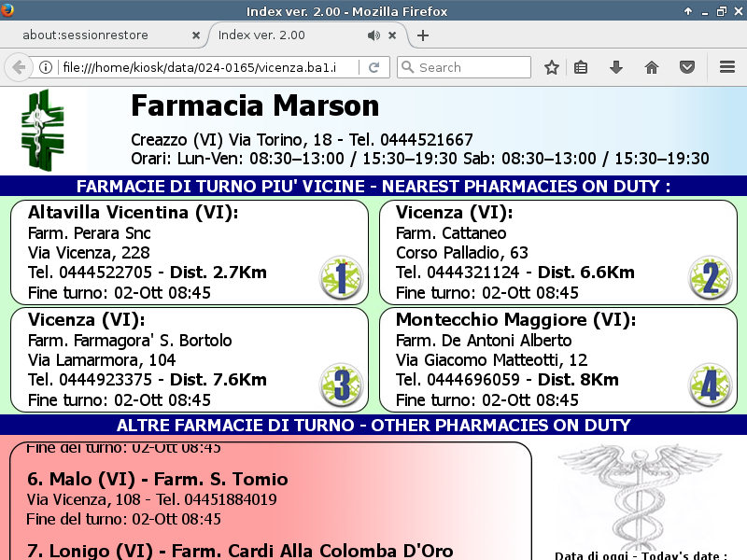
Task: Close the about:sessionrestore tab
Action: tap(196, 35)
